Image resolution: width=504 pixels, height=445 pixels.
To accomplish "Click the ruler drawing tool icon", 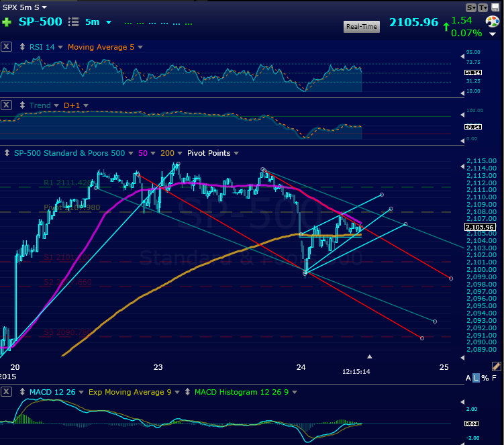I will [496, 366].
